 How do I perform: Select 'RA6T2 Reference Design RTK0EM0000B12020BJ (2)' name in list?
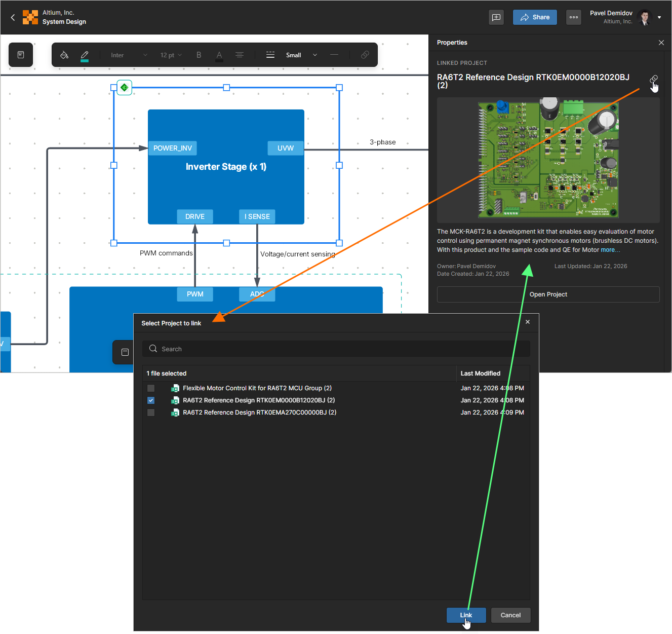(259, 400)
